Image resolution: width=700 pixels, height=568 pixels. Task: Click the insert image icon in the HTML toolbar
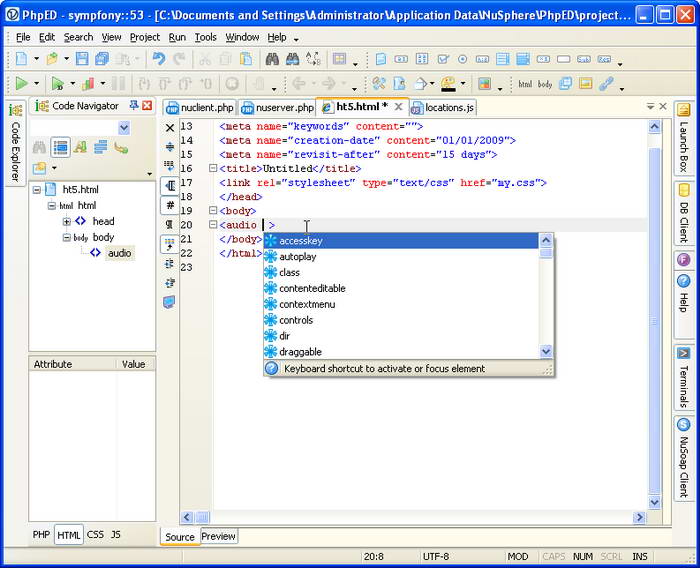point(585,84)
